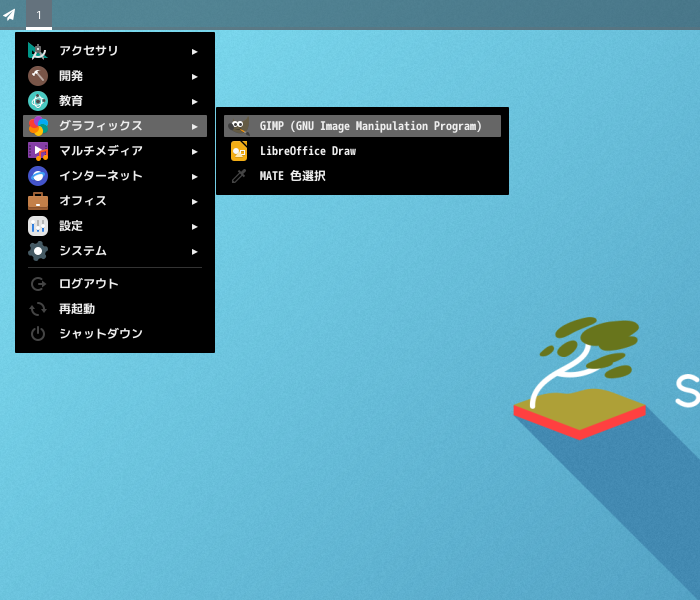700x600 pixels.
Task: Click the オフィス briefcase icon
Action: (38, 201)
